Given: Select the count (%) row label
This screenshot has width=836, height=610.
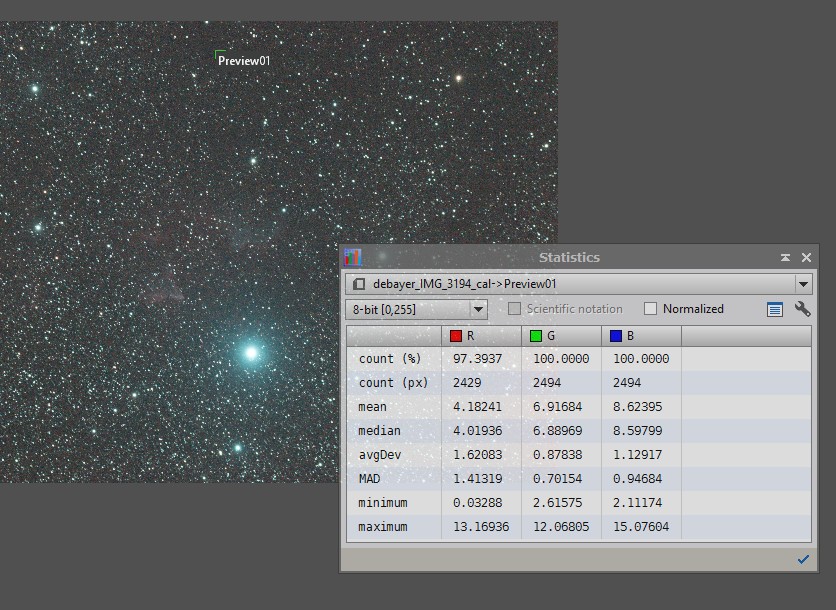Looking at the screenshot, I should (390, 359).
